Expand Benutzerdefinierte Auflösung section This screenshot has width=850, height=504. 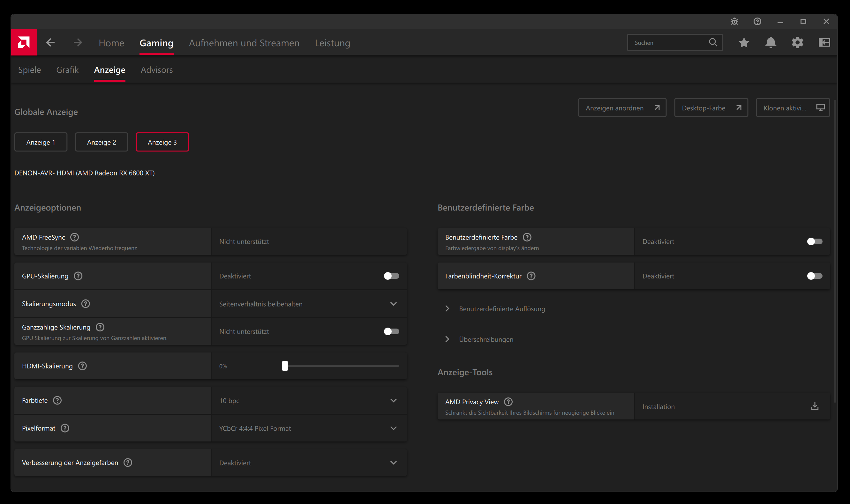click(501, 309)
